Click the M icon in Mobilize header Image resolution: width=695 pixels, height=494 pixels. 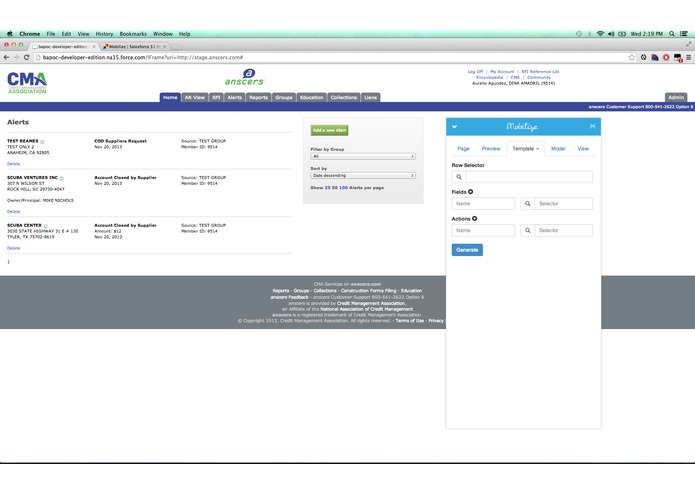pos(592,127)
